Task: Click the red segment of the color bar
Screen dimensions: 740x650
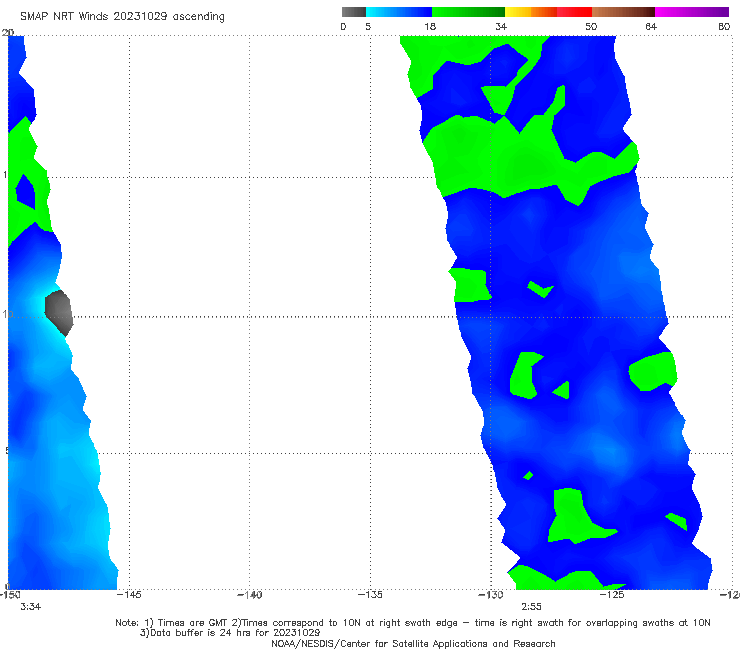Action: click(574, 12)
